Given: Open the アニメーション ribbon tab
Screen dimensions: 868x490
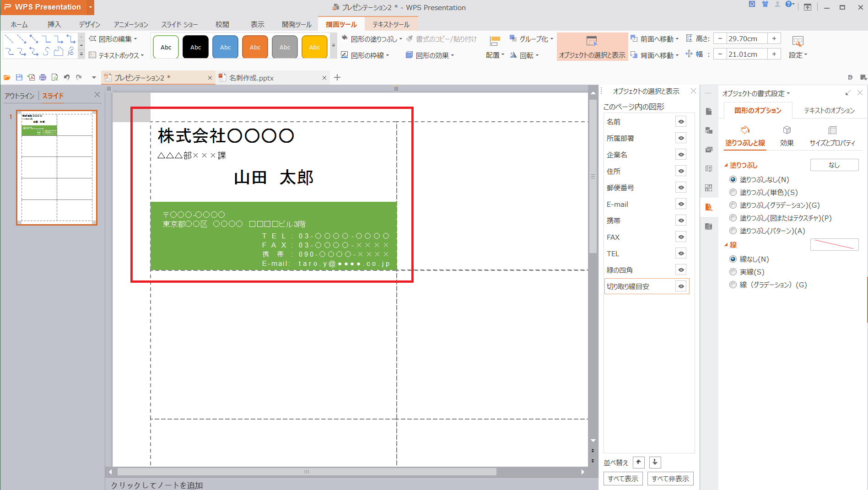Looking at the screenshot, I should pos(131,24).
